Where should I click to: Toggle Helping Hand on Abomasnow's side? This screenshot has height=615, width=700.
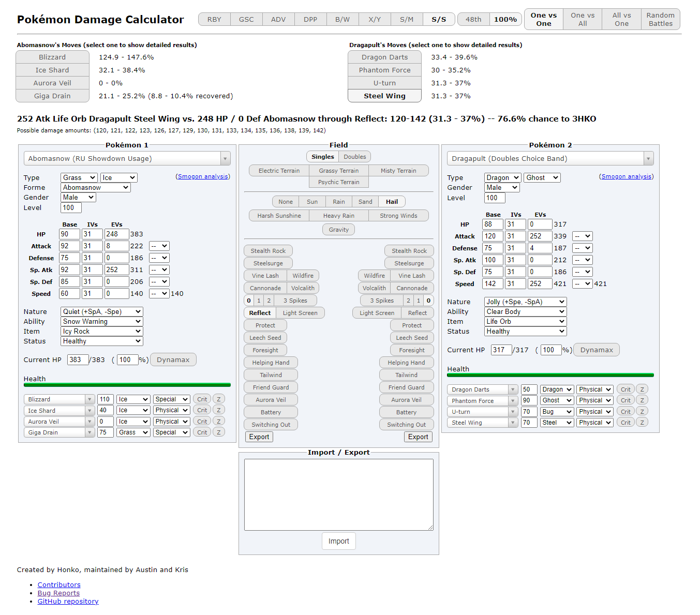pos(271,363)
